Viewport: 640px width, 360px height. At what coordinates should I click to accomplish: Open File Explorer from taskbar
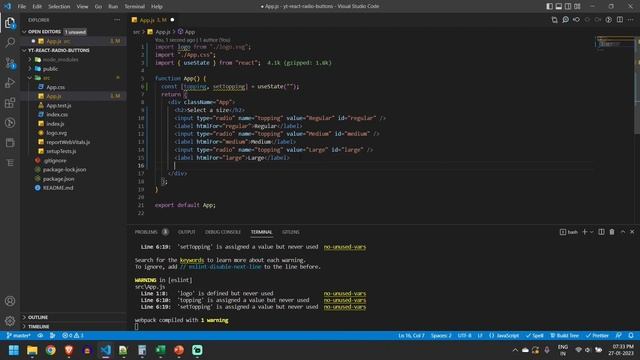(x=32, y=350)
